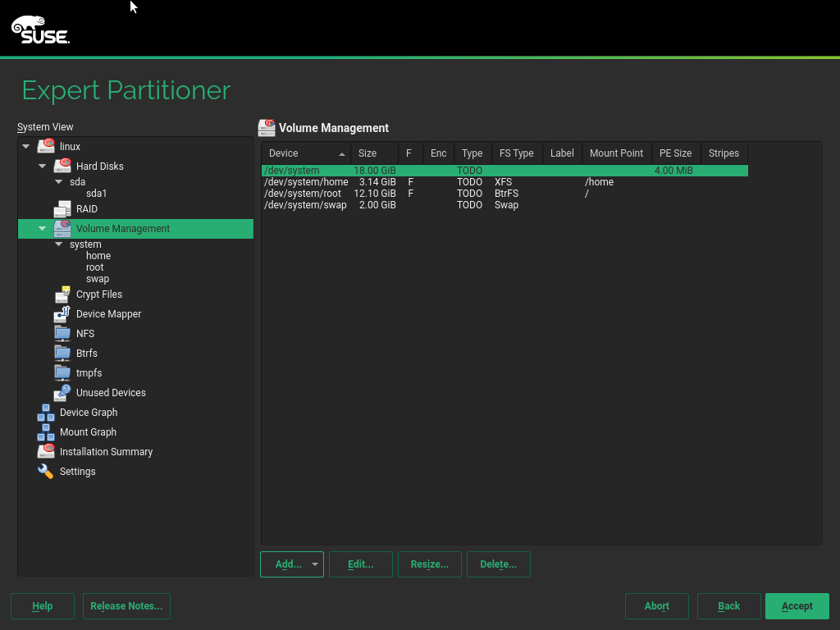Open Device Graph icon
Image resolution: width=840 pixels, height=630 pixels.
coord(46,413)
